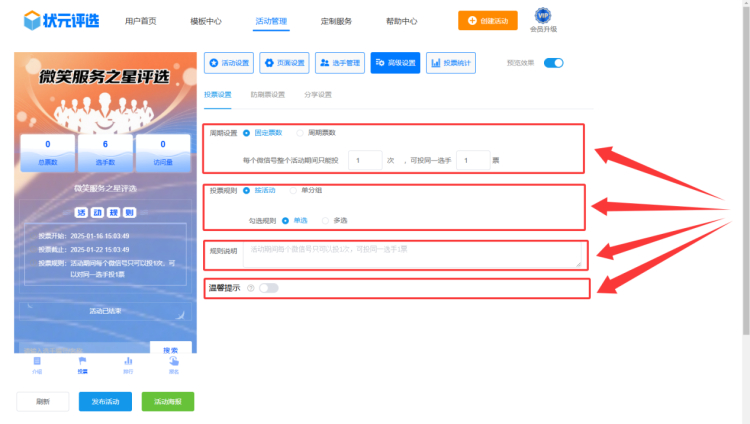Click the blue 发布活动 button
Screen dimensions: 750x424
105,401
